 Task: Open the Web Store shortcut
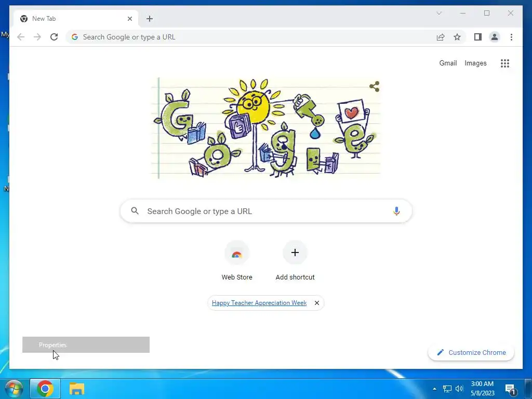point(237,261)
